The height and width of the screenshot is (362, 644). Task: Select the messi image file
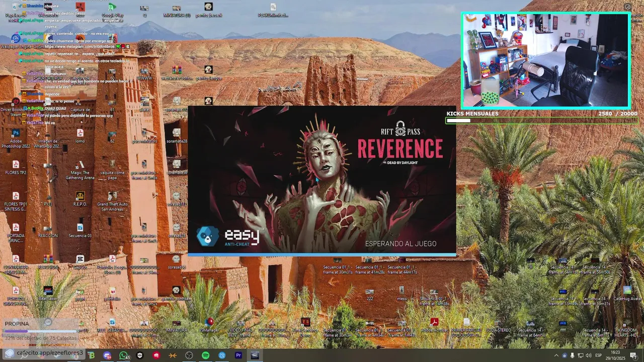[x=402, y=294]
